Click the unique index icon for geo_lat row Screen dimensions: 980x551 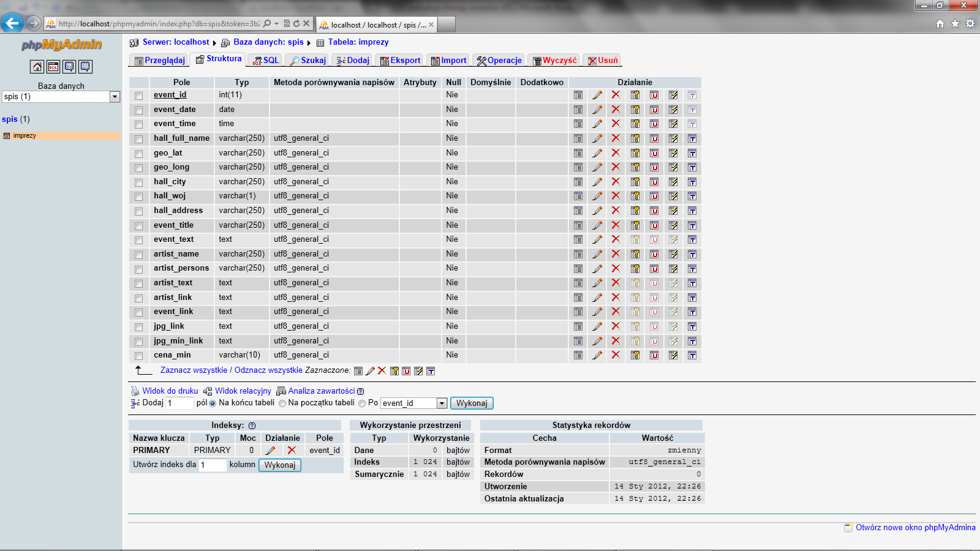coord(654,153)
